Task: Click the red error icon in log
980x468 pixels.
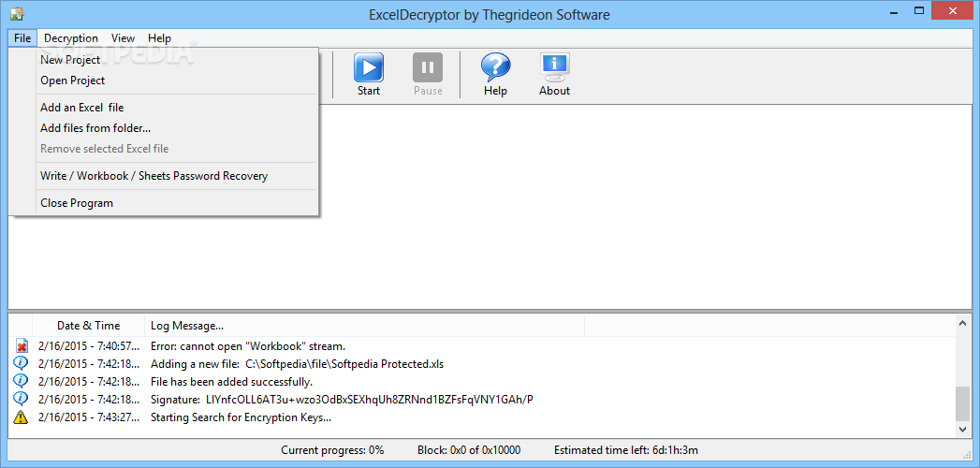Action: 22,346
